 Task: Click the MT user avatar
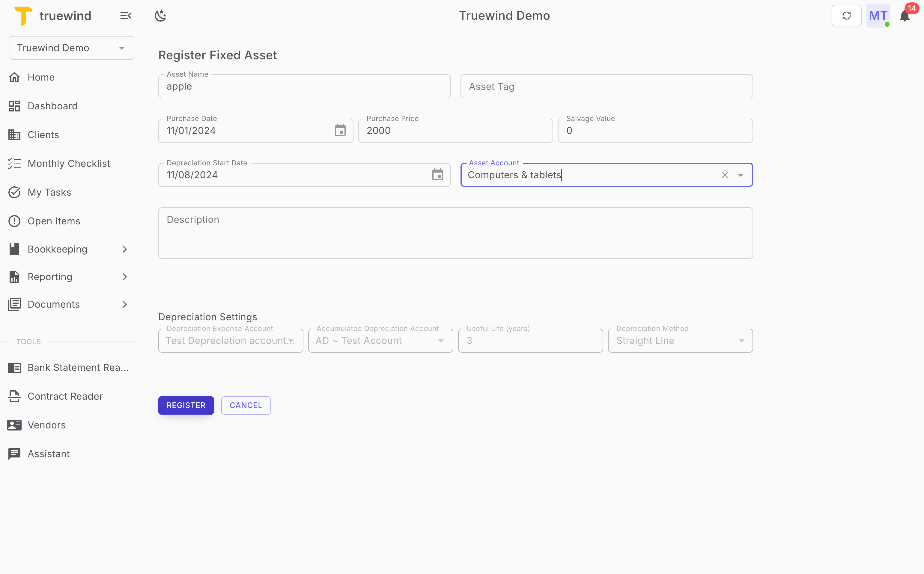pos(878,15)
